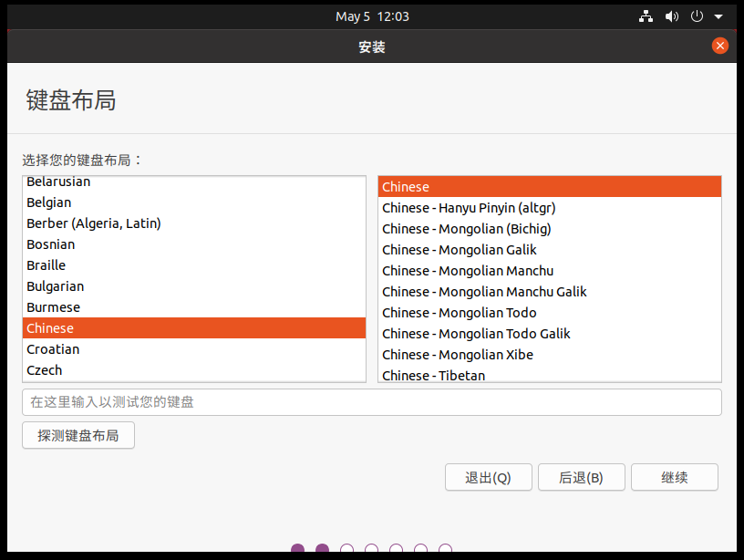Click the 退出(Q) quit button

click(489, 477)
